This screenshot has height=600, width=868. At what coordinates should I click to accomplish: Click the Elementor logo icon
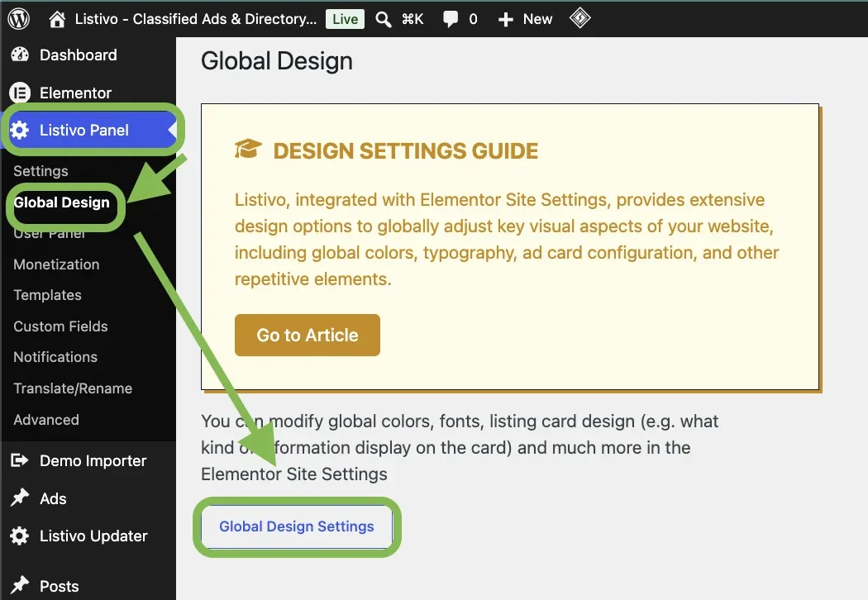coord(20,93)
